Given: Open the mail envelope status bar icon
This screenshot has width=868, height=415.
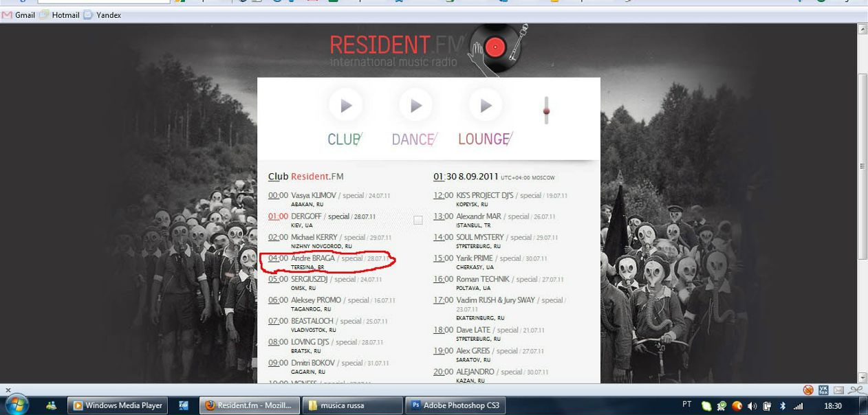Looking at the screenshot, I should pos(838,390).
